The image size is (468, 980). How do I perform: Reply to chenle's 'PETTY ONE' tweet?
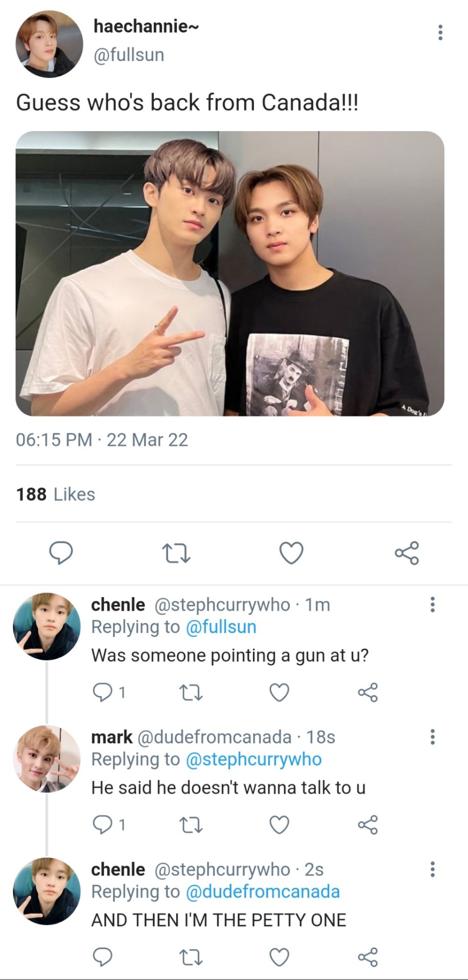[x=102, y=957]
